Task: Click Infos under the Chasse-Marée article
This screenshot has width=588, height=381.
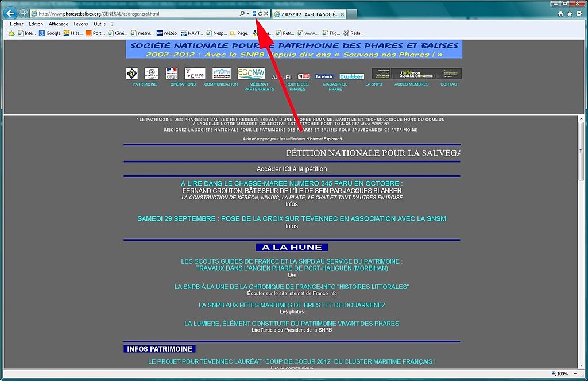Action: coord(292,204)
